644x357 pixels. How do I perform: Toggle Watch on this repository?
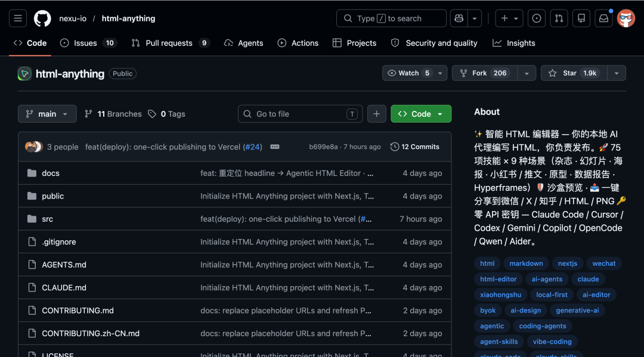pos(408,73)
